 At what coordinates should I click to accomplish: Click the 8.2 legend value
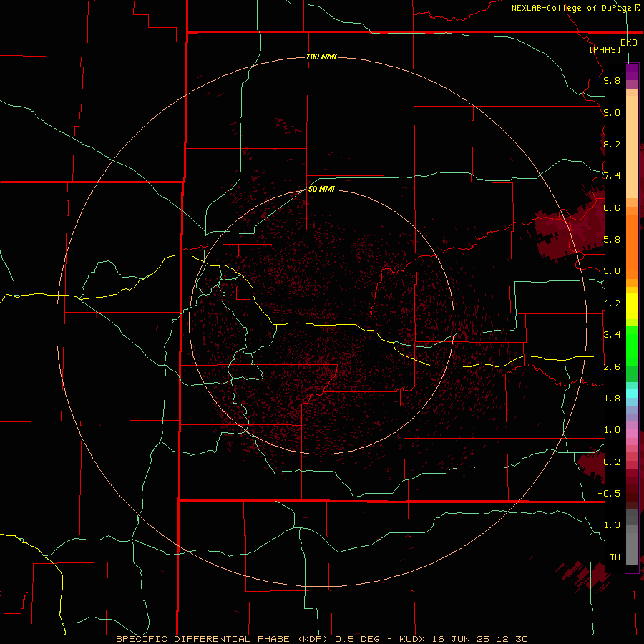[612, 144]
